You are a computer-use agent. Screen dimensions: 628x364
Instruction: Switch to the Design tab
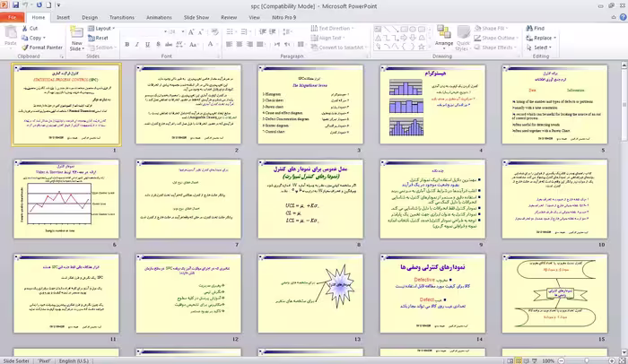[x=90, y=18]
